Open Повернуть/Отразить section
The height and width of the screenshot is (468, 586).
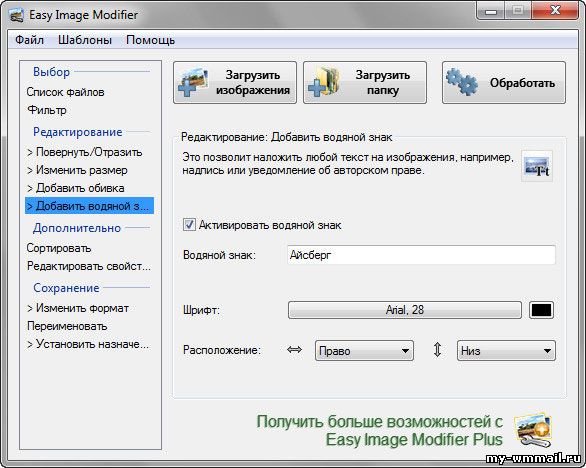coord(85,152)
